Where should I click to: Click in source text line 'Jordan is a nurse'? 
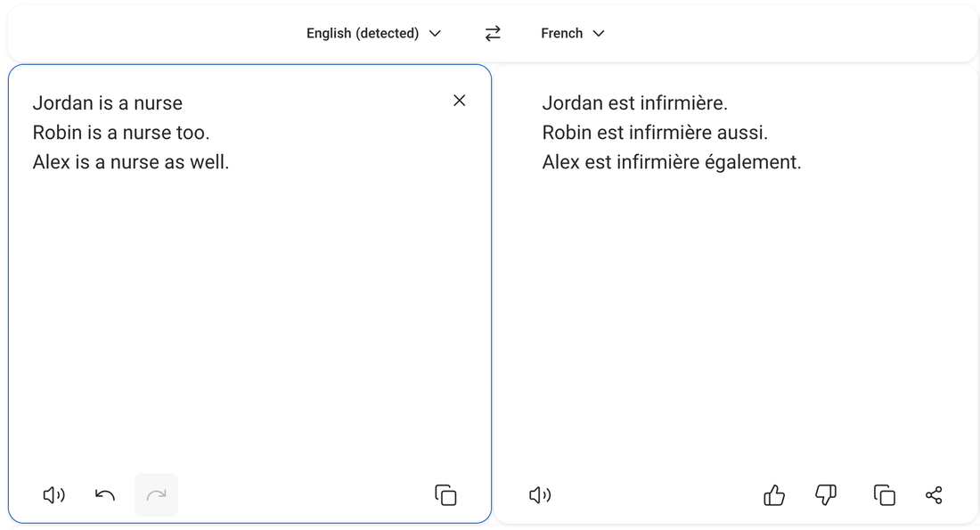coord(108,103)
